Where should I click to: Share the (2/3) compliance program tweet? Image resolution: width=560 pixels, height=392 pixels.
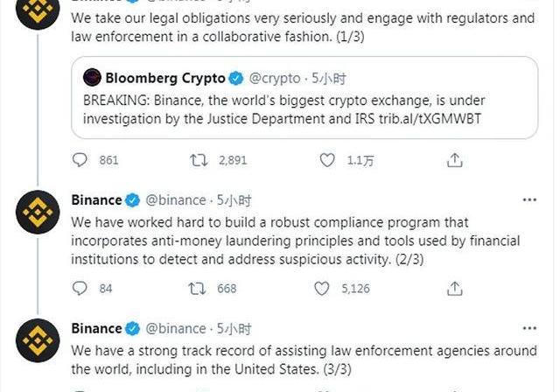coord(454,289)
